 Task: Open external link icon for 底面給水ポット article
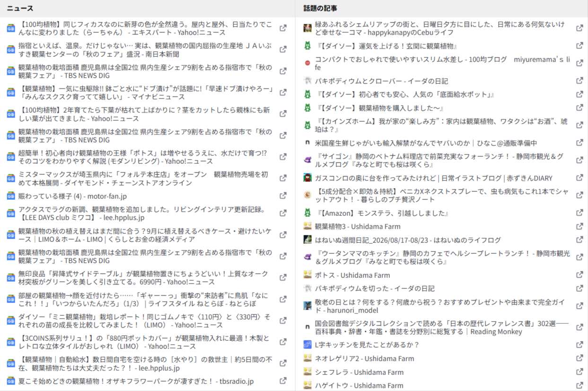[x=579, y=94]
